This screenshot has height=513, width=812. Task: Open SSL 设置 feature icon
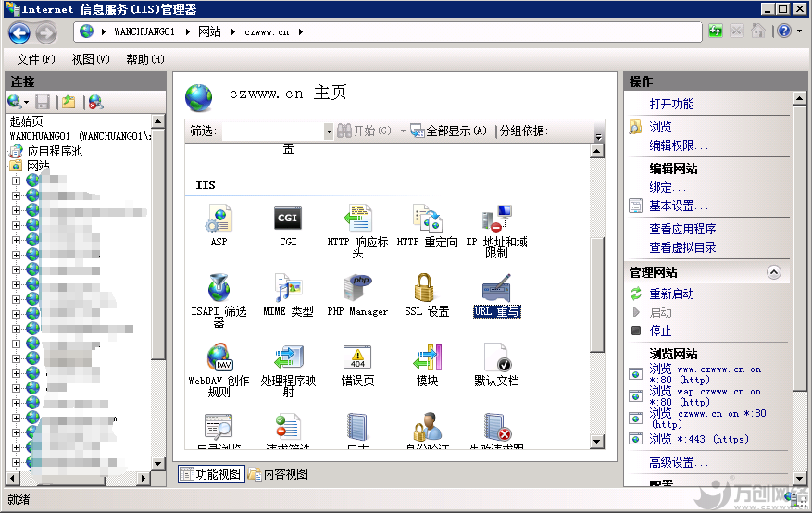pyautogui.click(x=426, y=289)
